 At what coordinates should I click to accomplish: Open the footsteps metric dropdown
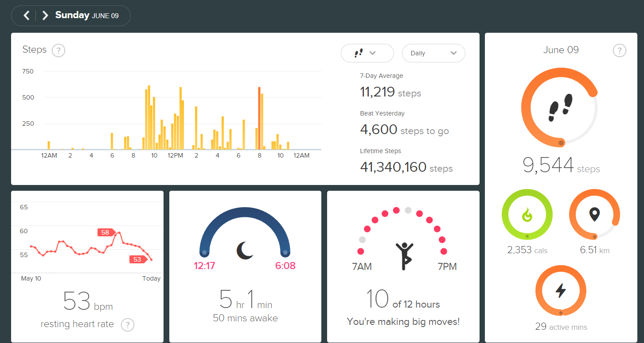coord(367,53)
